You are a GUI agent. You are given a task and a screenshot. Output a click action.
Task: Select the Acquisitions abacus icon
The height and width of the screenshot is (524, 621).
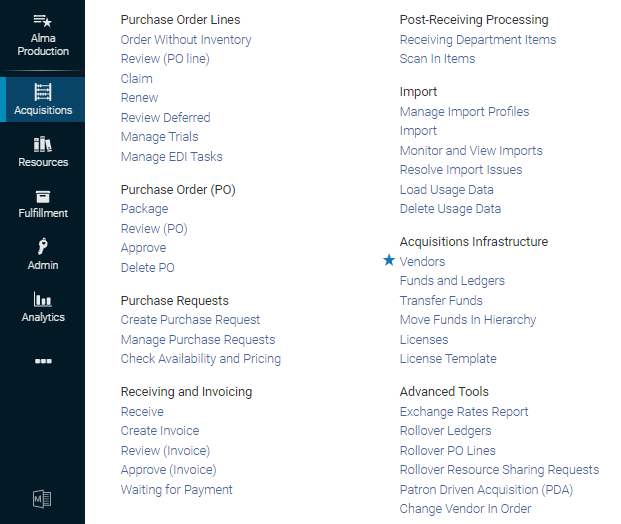pos(43,92)
